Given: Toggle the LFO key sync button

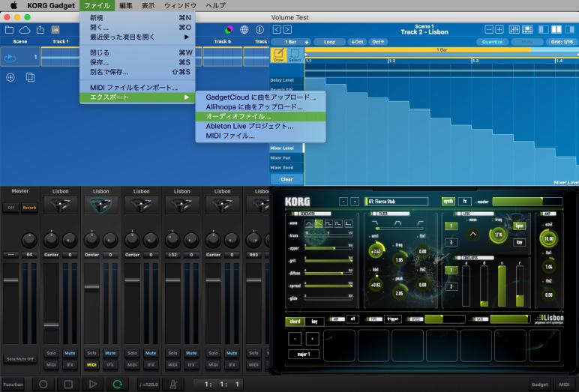Looking at the screenshot, I should tap(519, 242).
